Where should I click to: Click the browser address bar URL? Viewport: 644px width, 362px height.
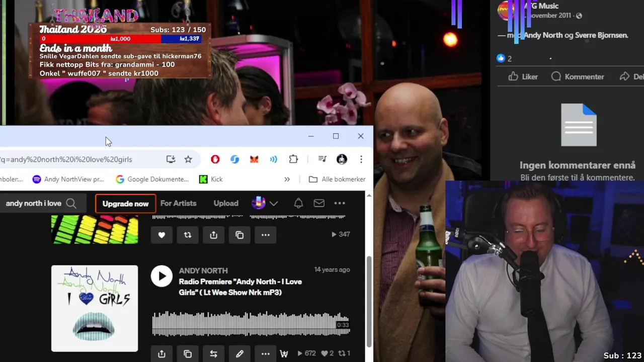[66, 159]
